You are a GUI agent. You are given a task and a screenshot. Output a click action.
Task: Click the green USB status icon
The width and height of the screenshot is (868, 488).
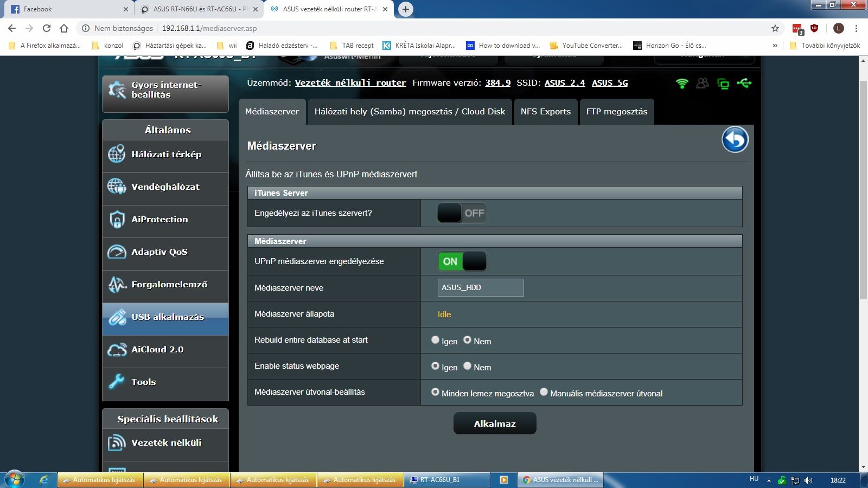744,83
